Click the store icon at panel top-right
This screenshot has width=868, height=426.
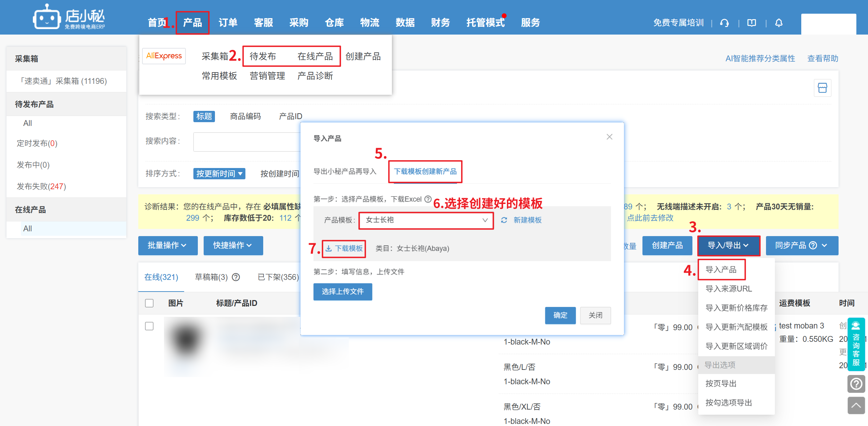[822, 88]
